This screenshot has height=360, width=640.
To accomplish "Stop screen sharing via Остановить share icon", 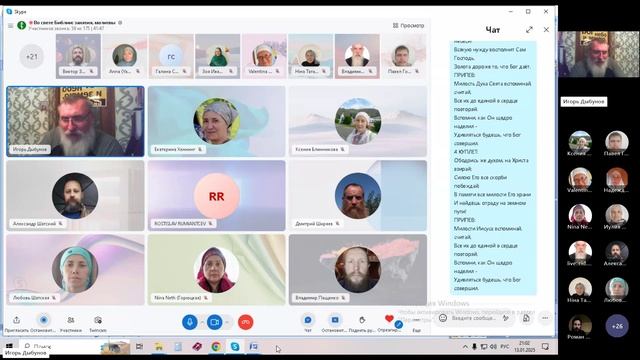I will point(335,320).
